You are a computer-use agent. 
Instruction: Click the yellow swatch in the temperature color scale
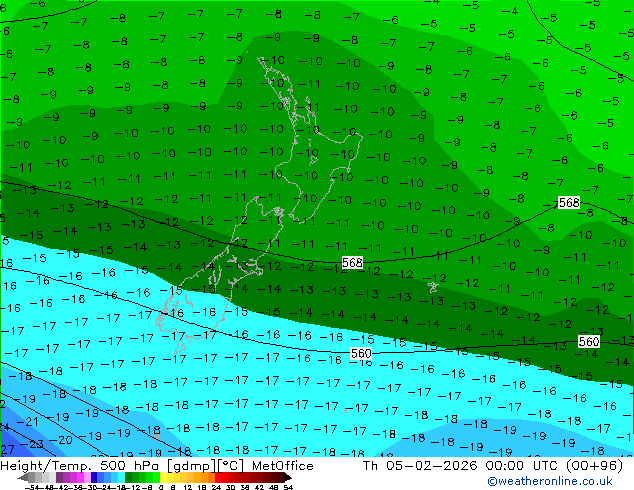[163, 477]
